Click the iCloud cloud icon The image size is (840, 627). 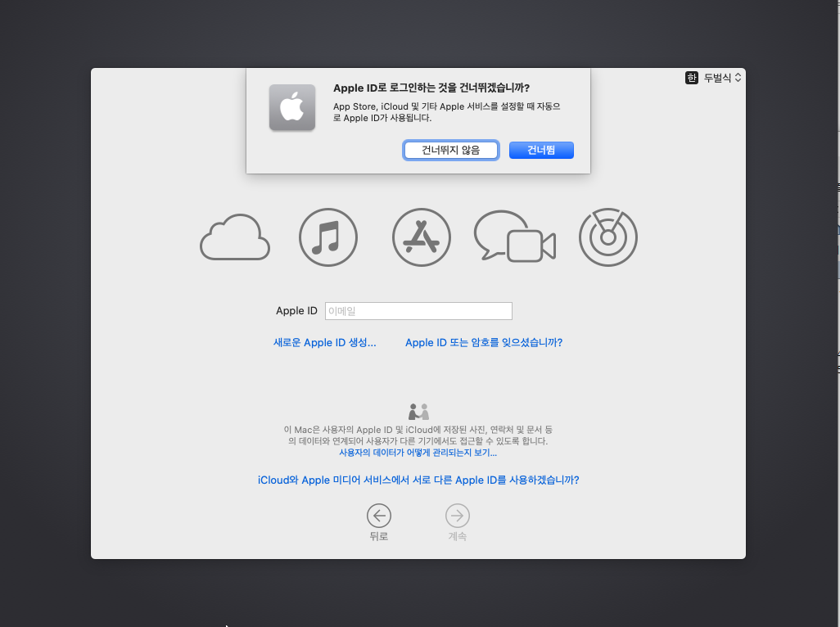(x=235, y=237)
